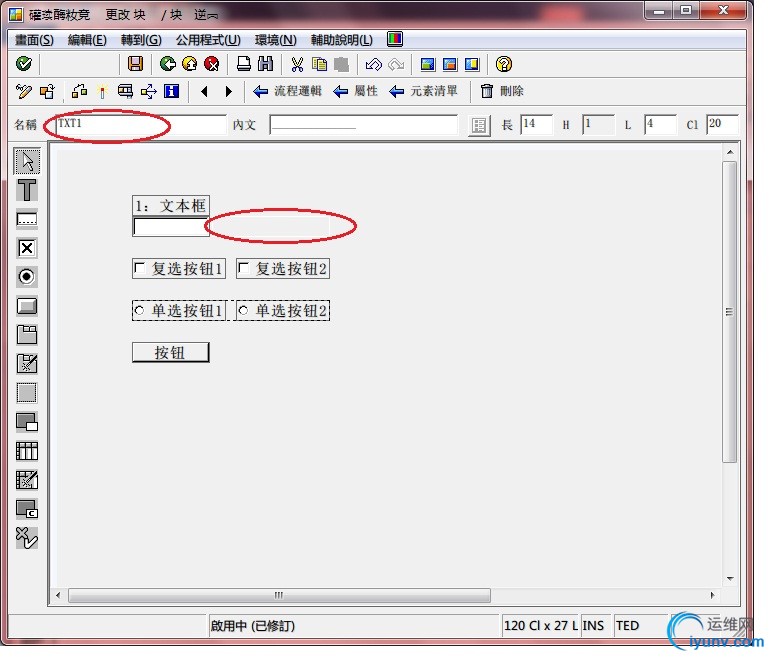Click the blue H info icon
The height and width of the screenshot is (658, 770).
(x=171, y=91)
